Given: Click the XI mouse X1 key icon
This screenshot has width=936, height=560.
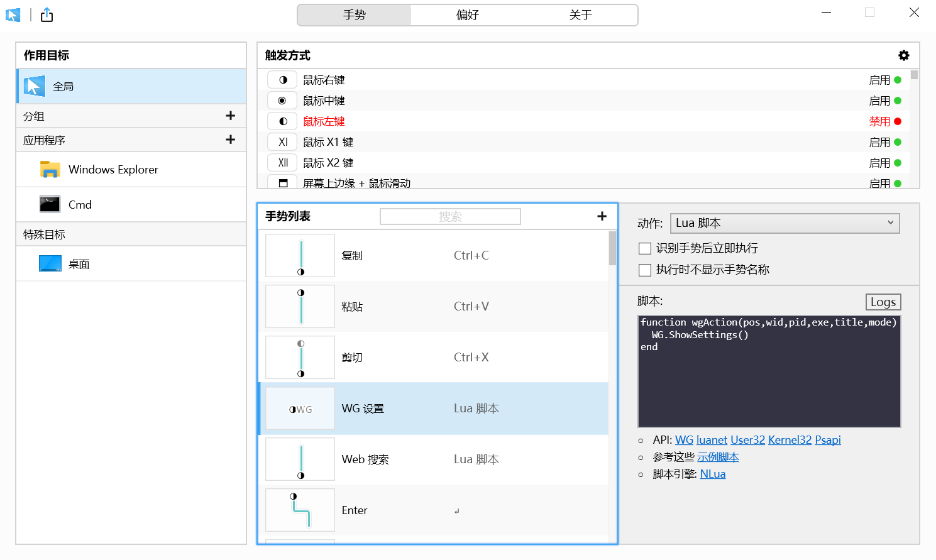Looking at the screenshot, I should point(283,142).
